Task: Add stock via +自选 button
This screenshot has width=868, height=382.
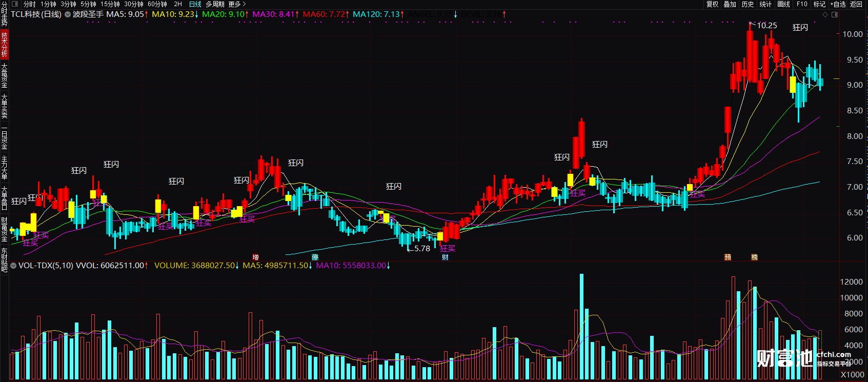Action: [838, 4]
